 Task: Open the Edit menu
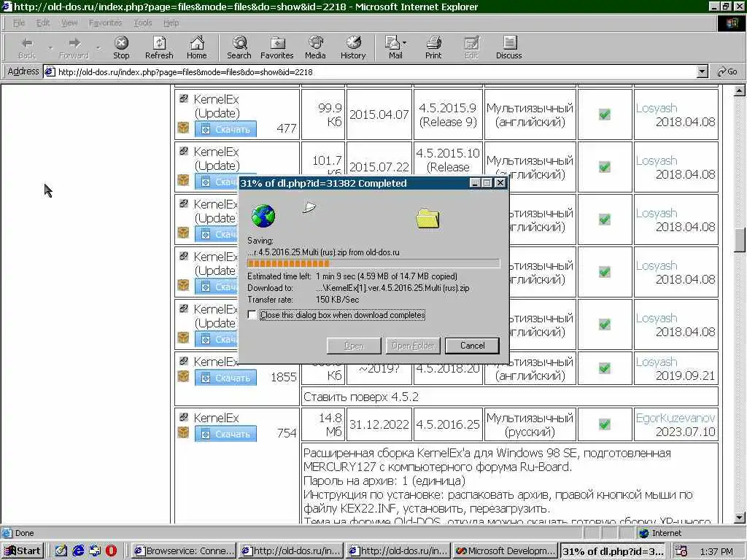coord(43,23)
